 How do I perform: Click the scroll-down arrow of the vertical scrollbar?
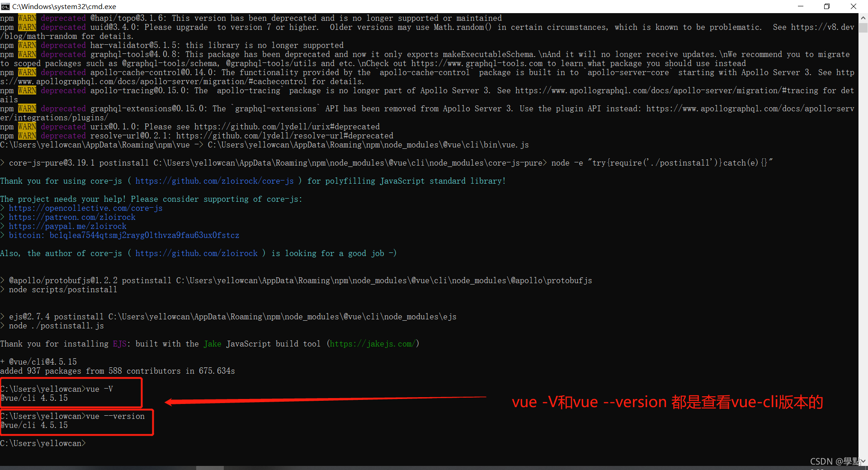pos(863,461)
